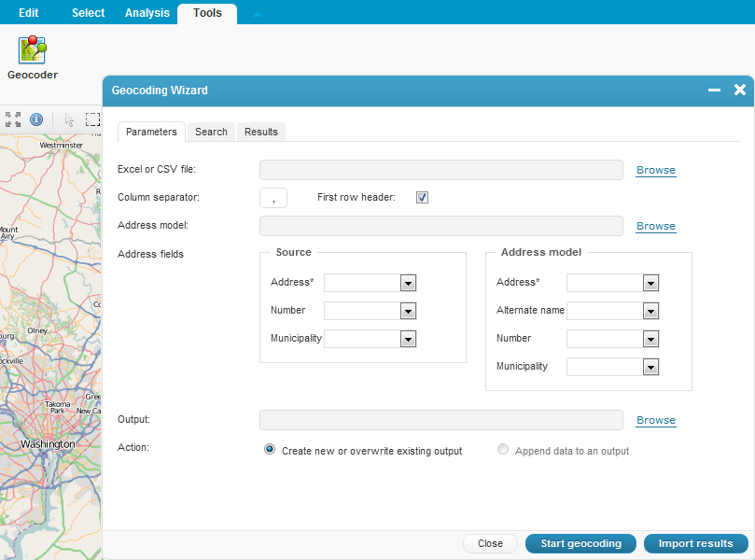
Task: Click the Start geocoding button
Action: (580, 543)
